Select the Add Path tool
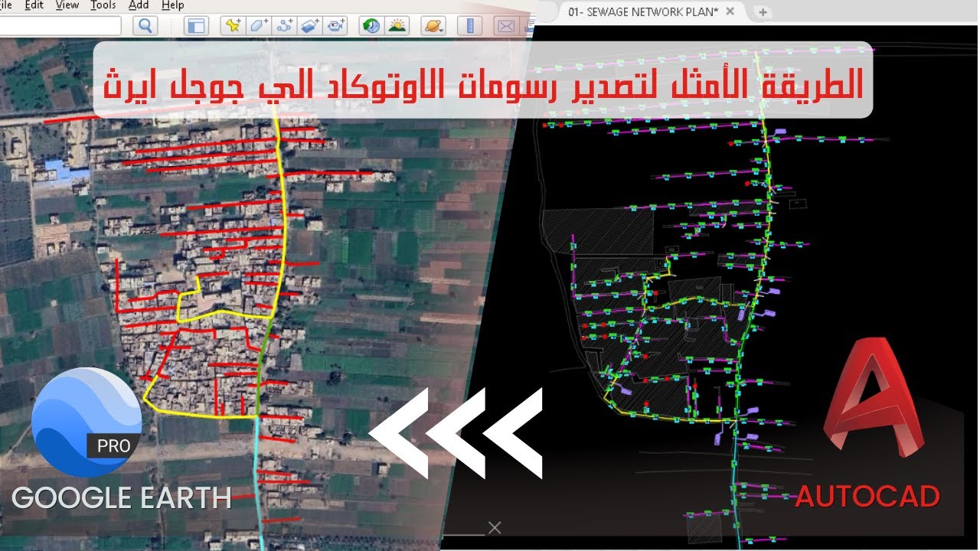Screen dimensions: 980x551 coord(285,26)
